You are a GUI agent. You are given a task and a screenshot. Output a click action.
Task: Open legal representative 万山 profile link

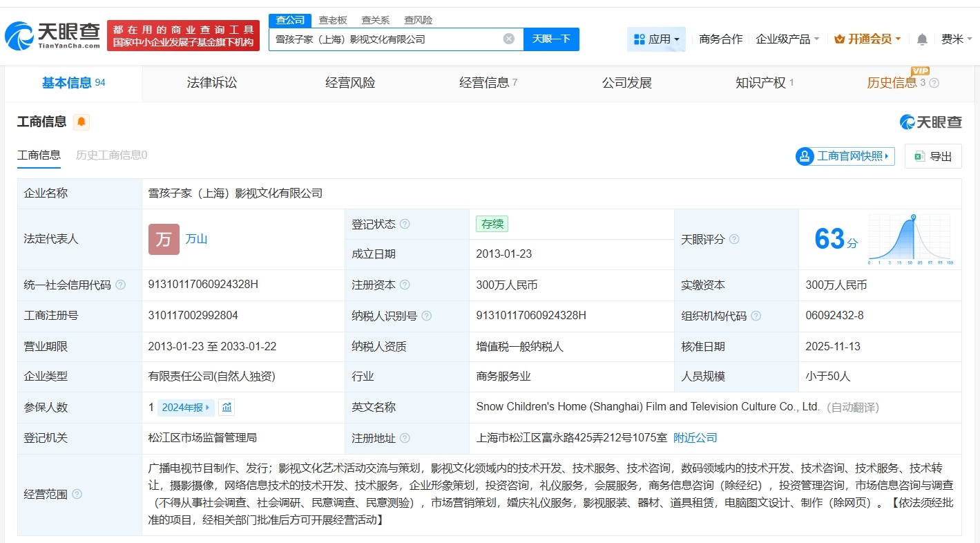196,239
